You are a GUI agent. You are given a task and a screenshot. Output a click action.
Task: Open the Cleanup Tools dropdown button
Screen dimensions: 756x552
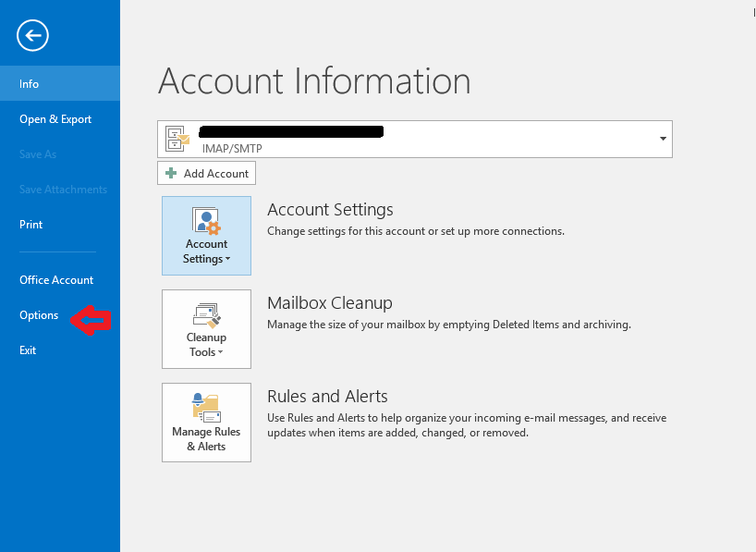(206, 329)
